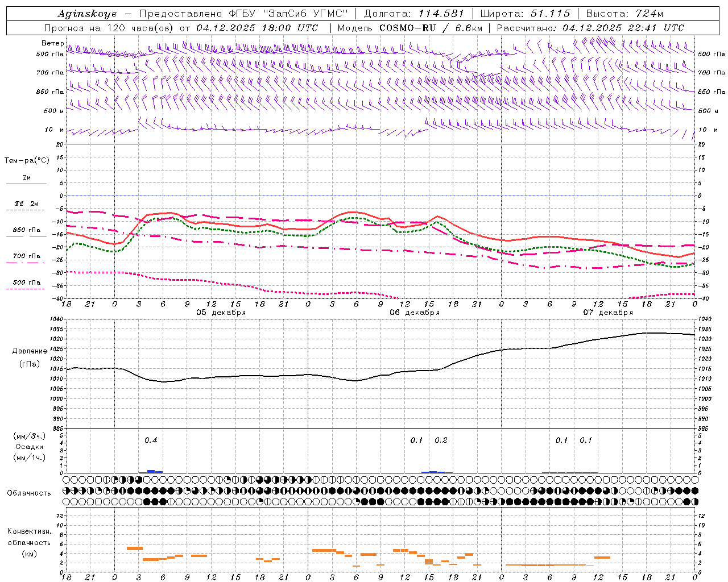This screenshot has height=582, width=728.
Task: Click the "(мм/1ч.)" precipitation unit label
Action: (30, 458)
